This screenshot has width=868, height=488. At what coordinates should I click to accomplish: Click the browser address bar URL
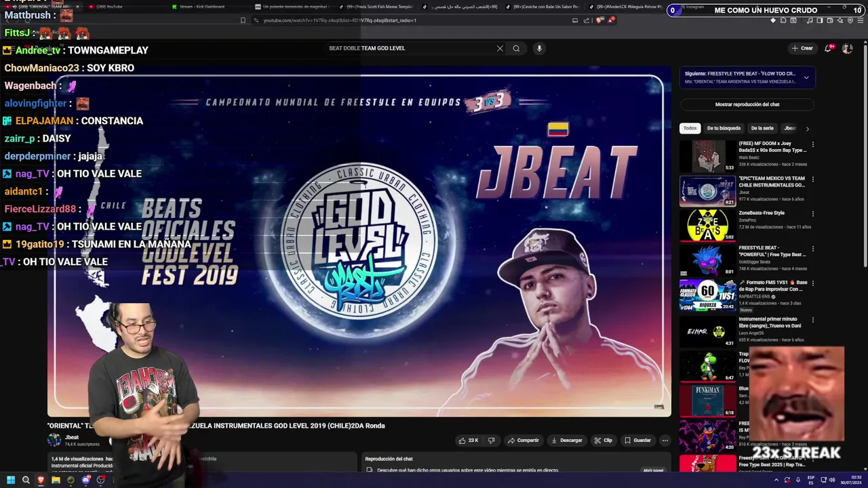[x=339, y=20]
